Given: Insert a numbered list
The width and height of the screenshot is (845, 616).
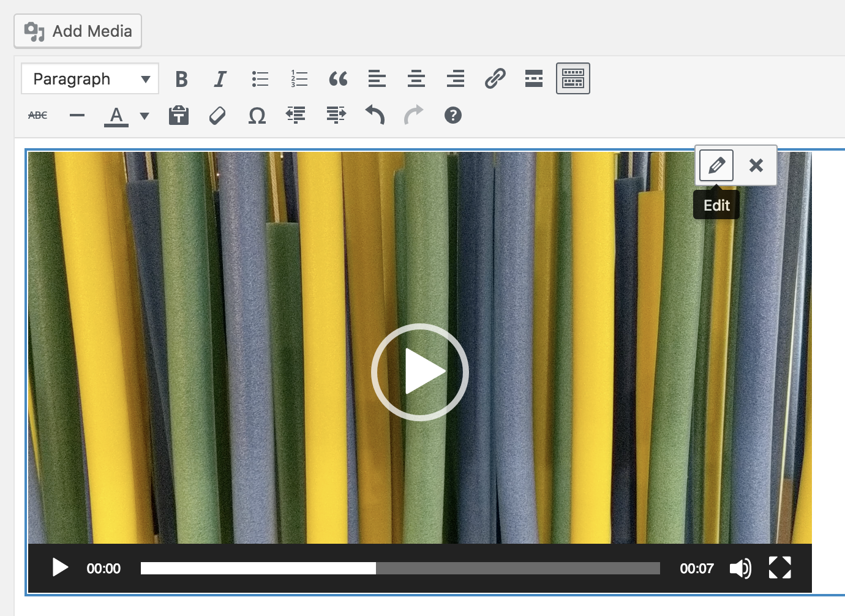Looking at the screenshot, I should [299, 79].
